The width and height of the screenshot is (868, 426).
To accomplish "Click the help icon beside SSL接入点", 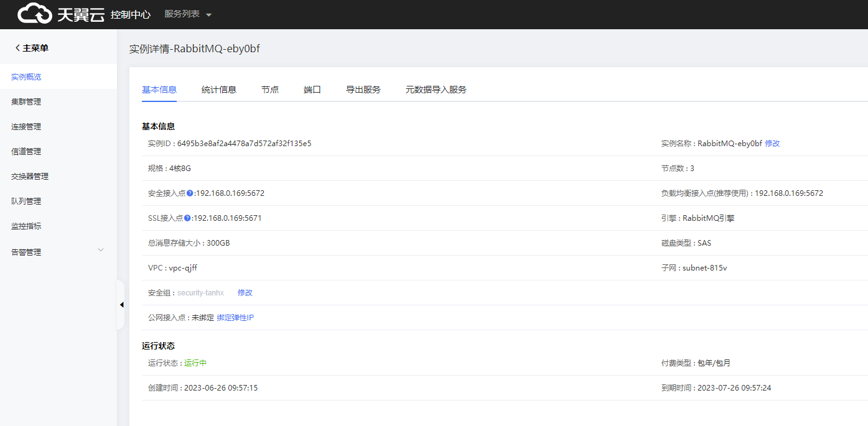I will click(x=187, y=218).
